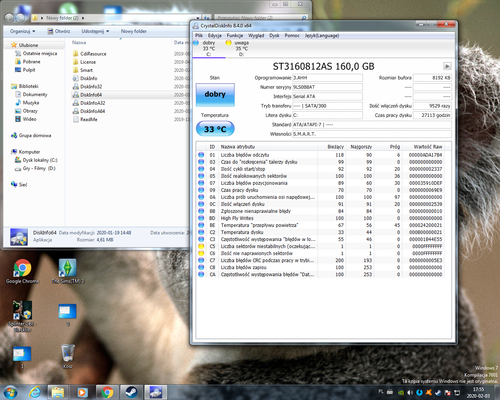Open the Język(Language) menu
This screenshot has height=400, width=500.
tap(322, 35)
